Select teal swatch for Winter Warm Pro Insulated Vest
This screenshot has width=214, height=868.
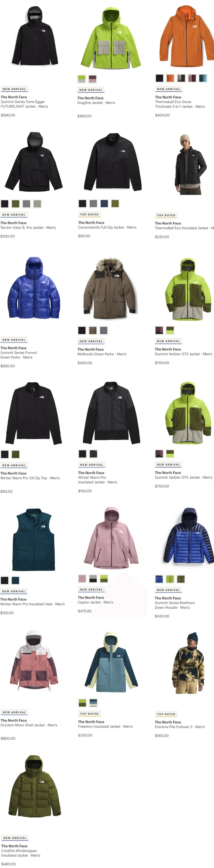tap(16, 580)
